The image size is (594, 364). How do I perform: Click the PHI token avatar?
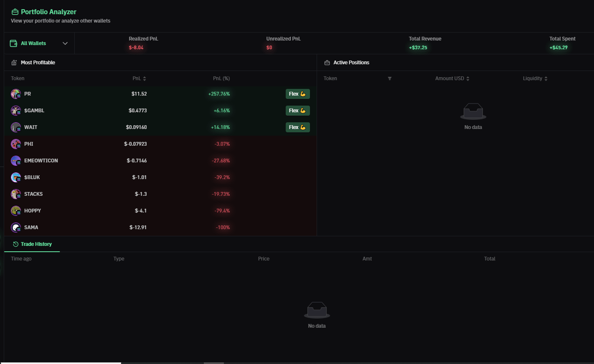click(15, 144)
